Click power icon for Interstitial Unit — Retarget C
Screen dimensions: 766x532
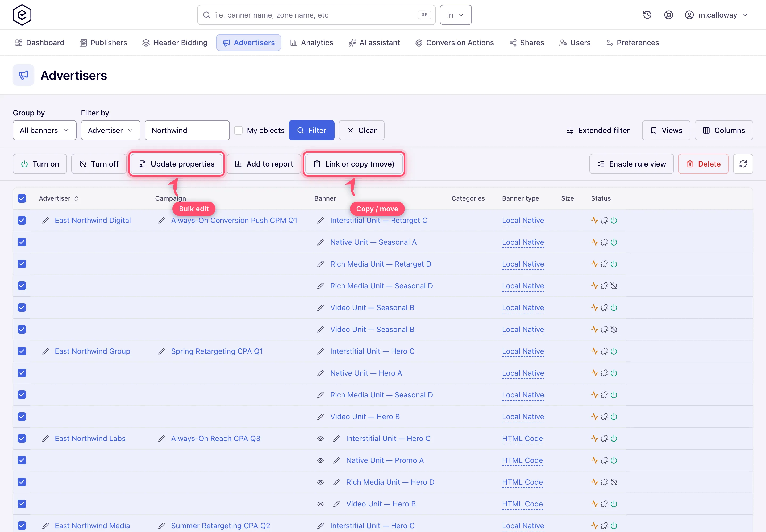click(614, 220)
